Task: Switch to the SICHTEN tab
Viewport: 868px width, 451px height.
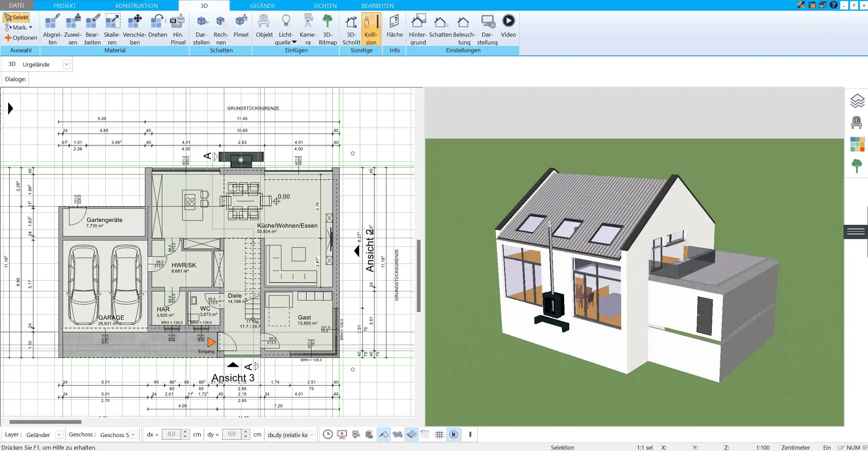Action: (325, 5)
